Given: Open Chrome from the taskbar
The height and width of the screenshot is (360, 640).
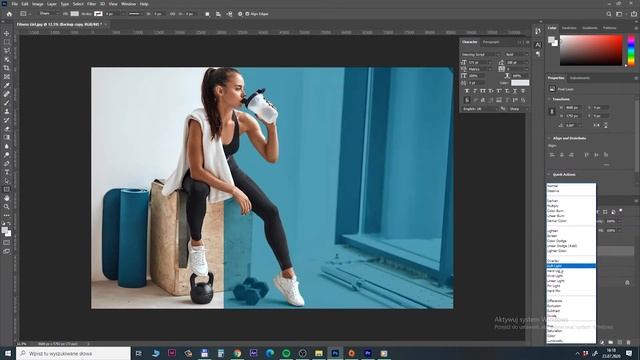Looking at the screenshot, I should tap(237, 353).
